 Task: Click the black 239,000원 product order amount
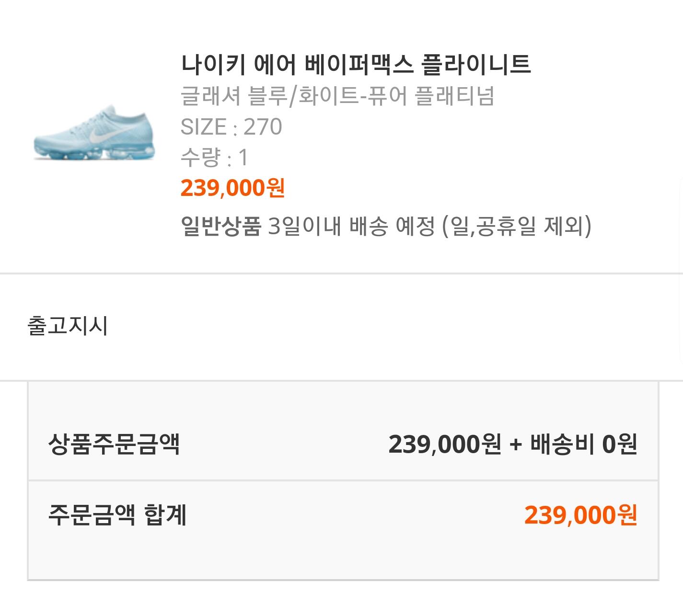click(x=444, y=444)
